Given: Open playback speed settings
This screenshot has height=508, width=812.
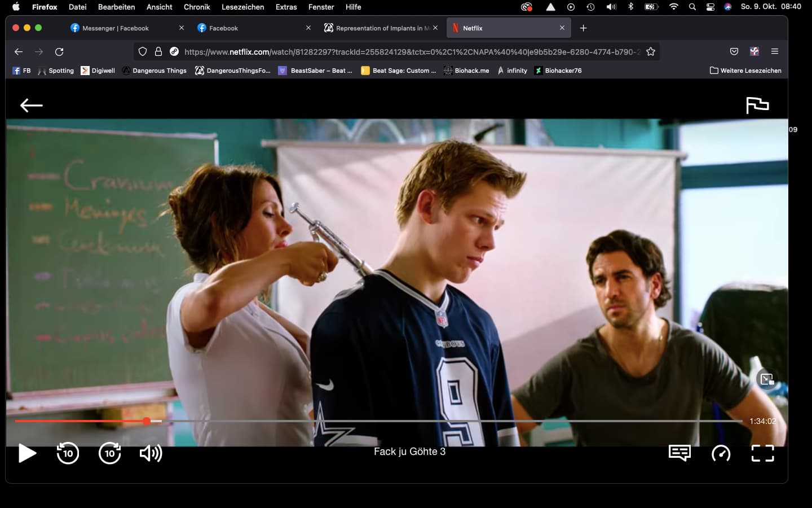Looking at the screenshot, I should [x=721, y=453].
